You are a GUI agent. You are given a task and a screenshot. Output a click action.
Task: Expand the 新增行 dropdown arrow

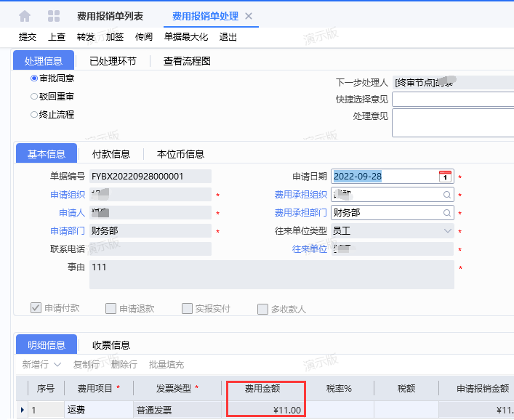(57, 364)
